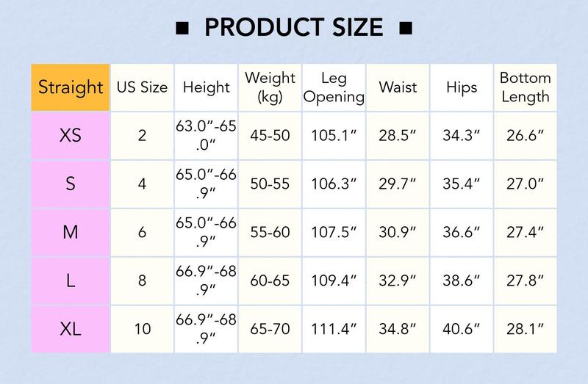Click the 107.5″ leg opening value

334,233
